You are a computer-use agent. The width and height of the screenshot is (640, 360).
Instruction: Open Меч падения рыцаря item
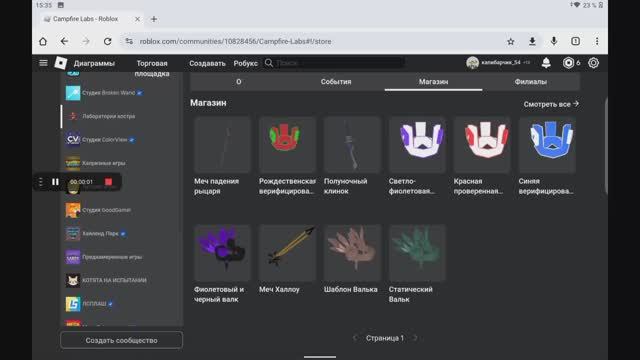click(222, 156)
